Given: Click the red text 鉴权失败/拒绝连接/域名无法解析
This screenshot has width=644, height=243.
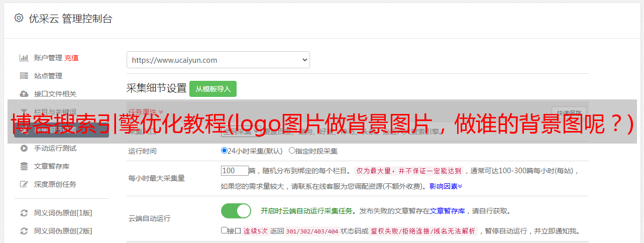Looking at the screenshot, I should (422, 231).
